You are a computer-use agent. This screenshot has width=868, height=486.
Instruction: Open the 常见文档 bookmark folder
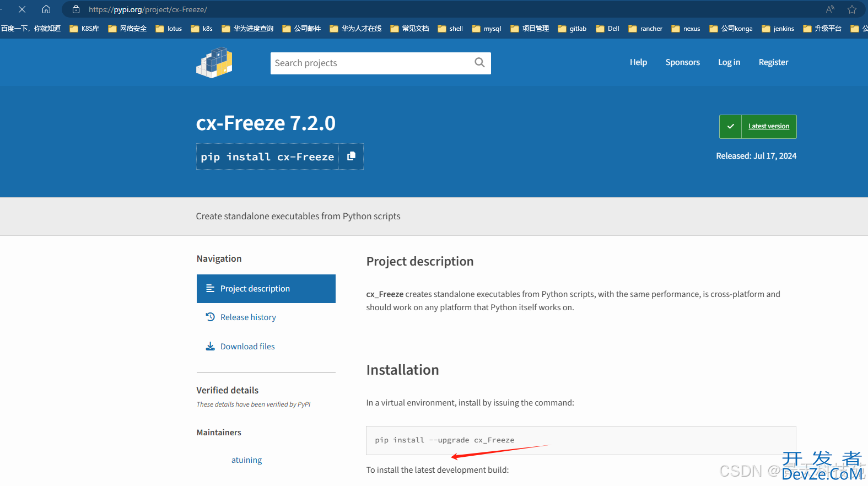[x=409, y=29]
